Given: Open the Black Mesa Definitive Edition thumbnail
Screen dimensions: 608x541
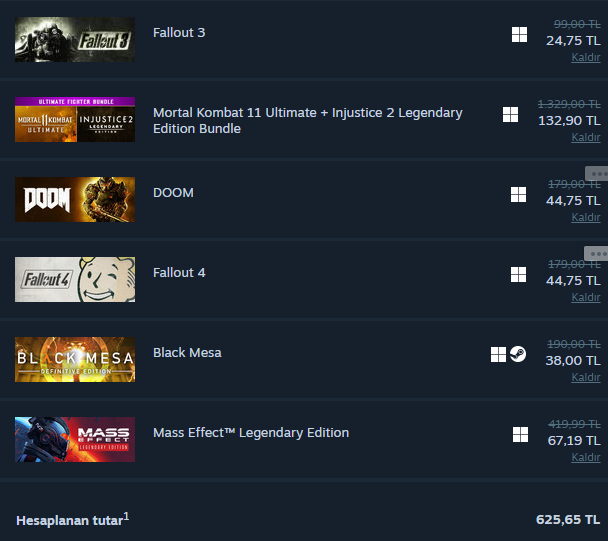Looking at the screenshot, I should click(75, 359).
